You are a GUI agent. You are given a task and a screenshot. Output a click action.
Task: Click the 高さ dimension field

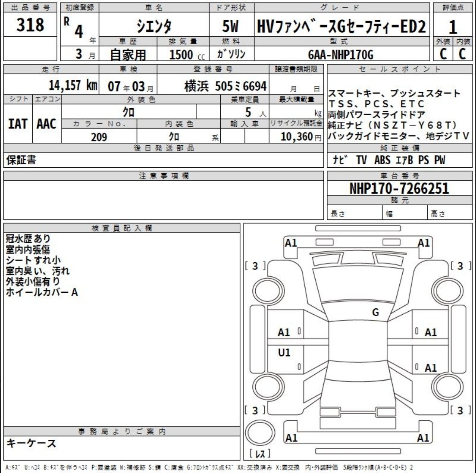pyautogui.click(x=450, y=213)
